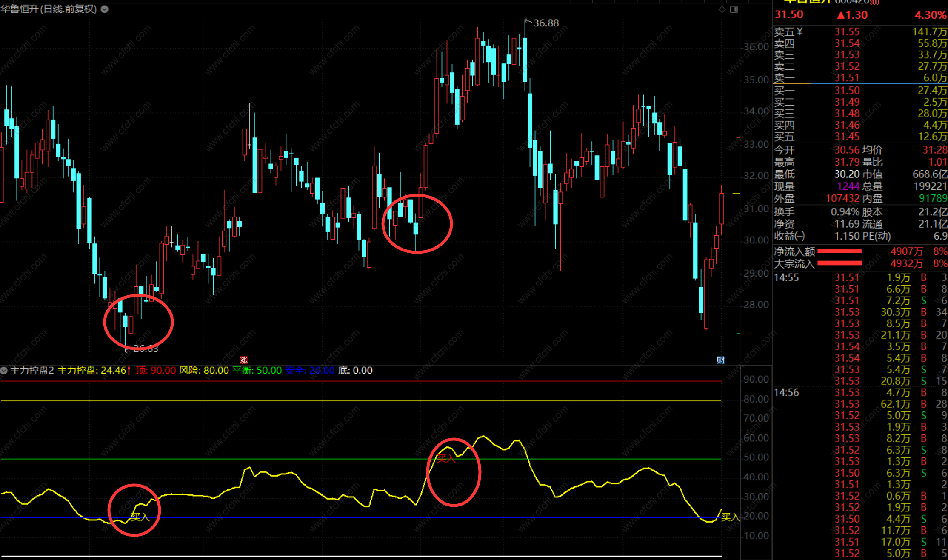Open chart period dropdown beside 华鲁恒升 title
Screen dimensions: 948x560
(105, 9)
